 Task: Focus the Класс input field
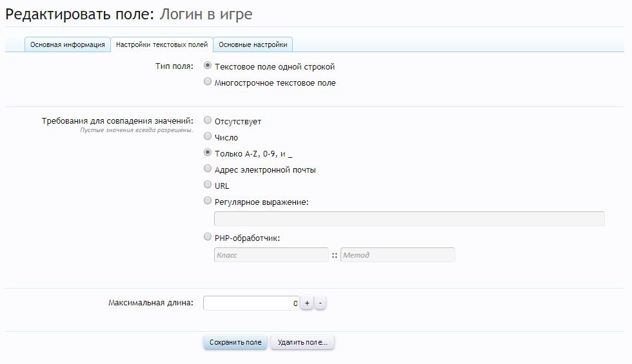271,255
